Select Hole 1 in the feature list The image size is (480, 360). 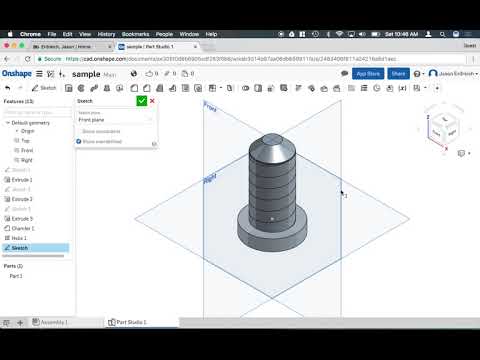tap(19, 238)
